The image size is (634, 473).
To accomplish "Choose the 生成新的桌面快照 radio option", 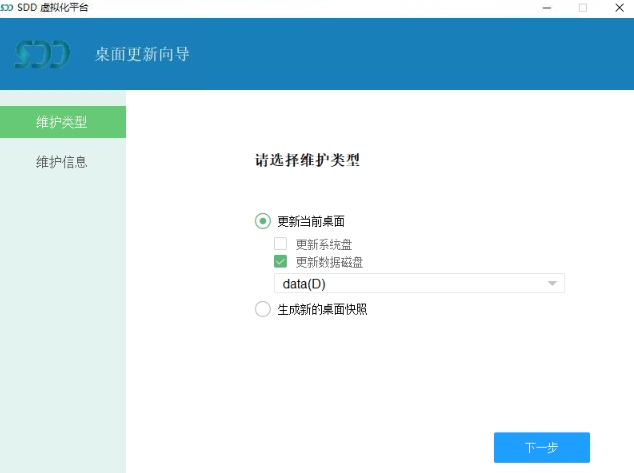I will tap(263, 309).
